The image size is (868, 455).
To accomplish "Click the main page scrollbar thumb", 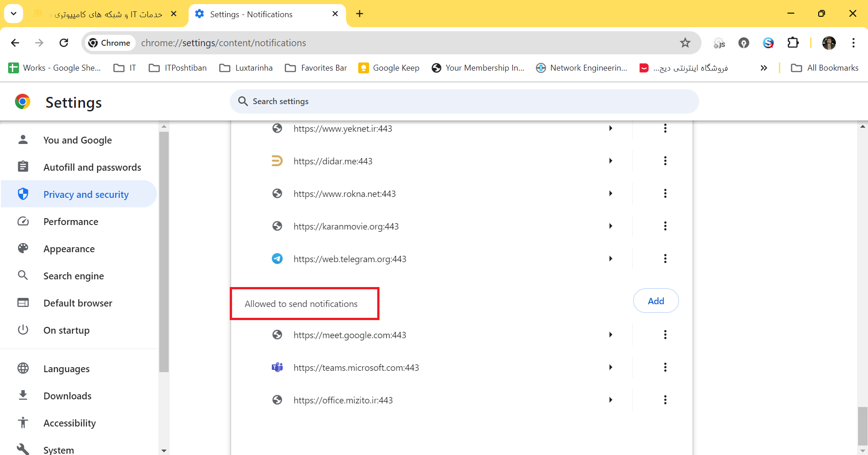I will coord(863,426).
